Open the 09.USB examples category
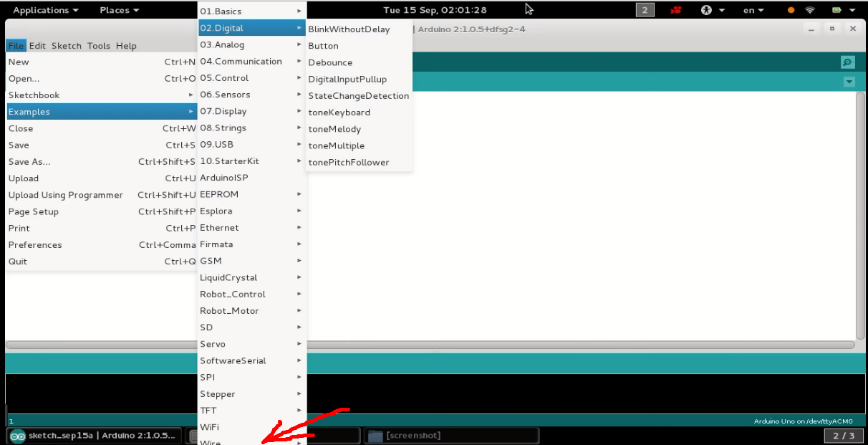This screenshot has width=868, height=445. 252,144
